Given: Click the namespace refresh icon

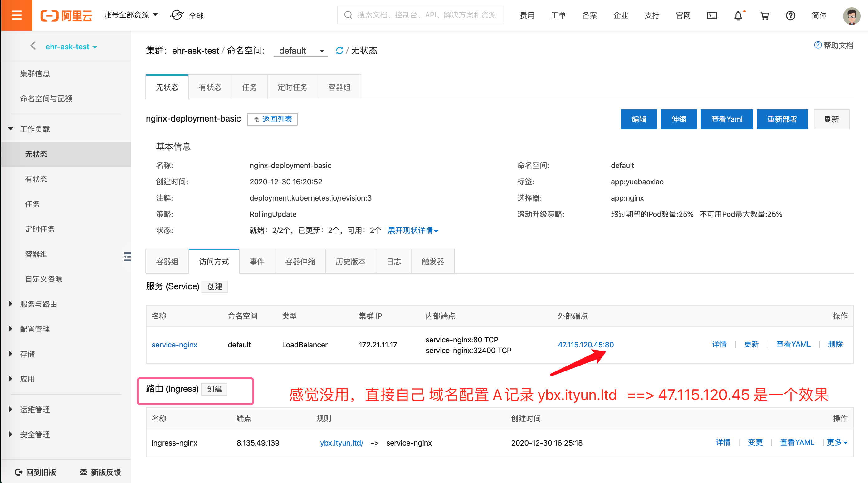Looking at the screenshot, I should (339, 51).
